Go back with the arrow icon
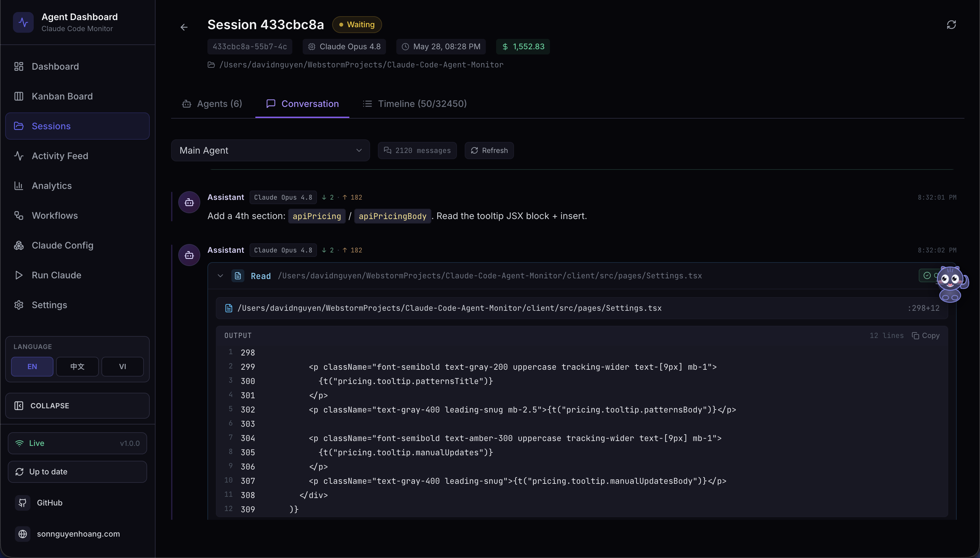Screen dimensions: 980x558 click(184, 27)
